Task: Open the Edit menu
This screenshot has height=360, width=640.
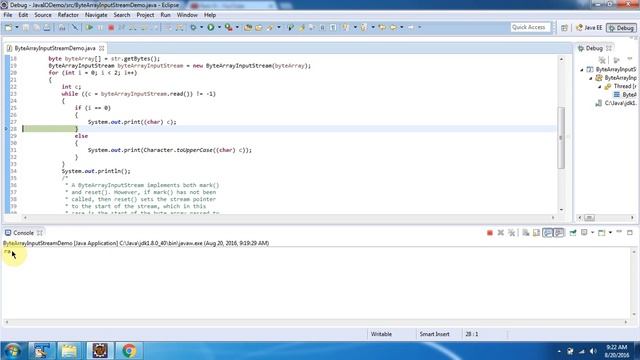Action: pyautogui.click(x=23, y=15)
